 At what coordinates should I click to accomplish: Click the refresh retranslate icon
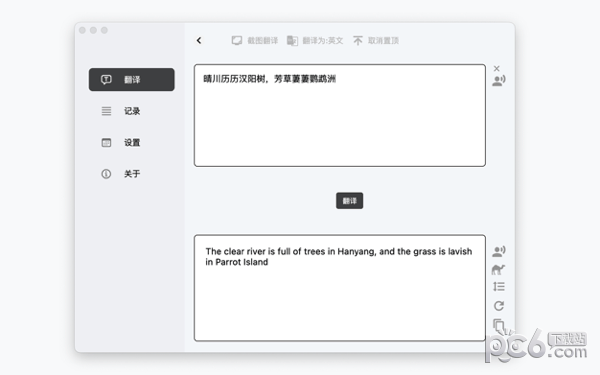[499, 306]
